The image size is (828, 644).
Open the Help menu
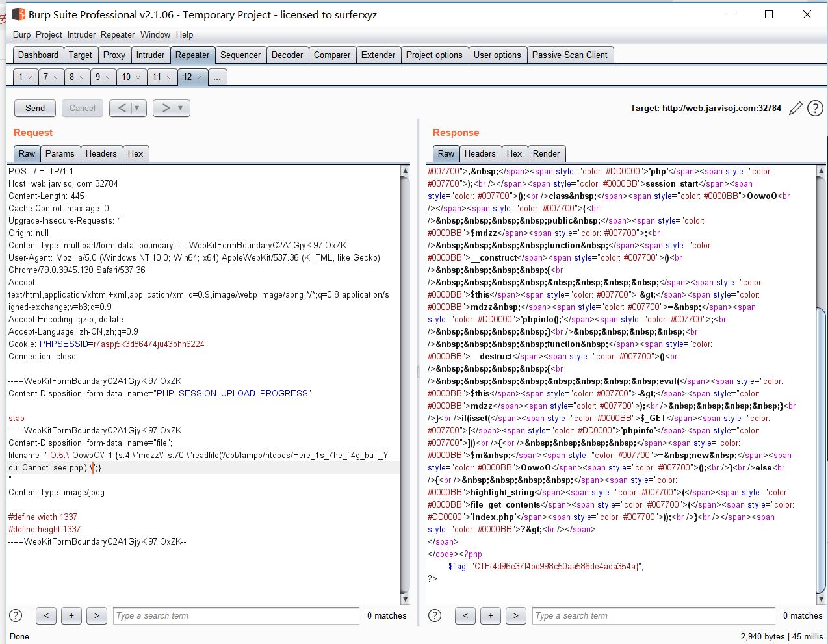185,34
